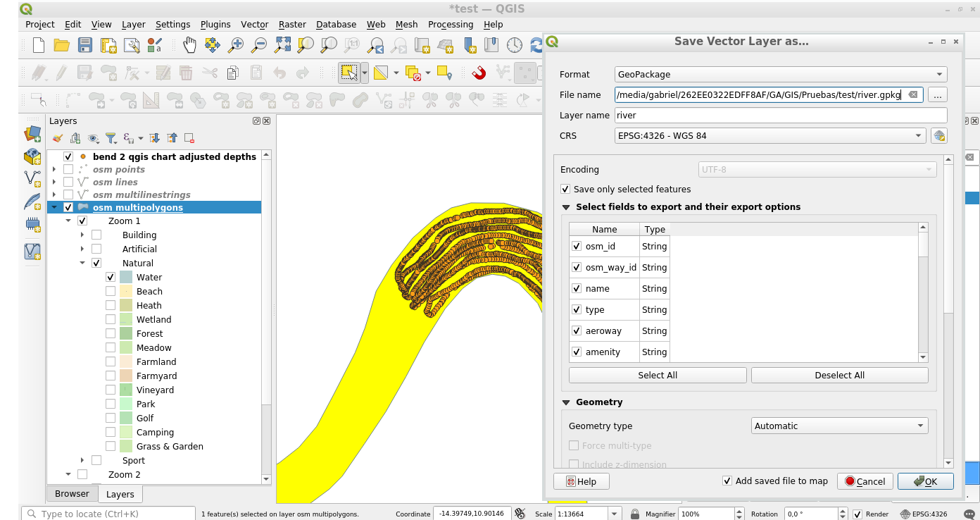
Task: Open the Geometry type dropdown
Action: 840,426
